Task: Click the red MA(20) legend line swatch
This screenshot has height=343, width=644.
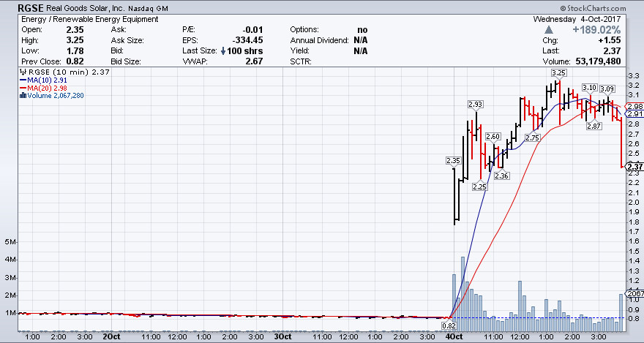Action: point(22,88)
